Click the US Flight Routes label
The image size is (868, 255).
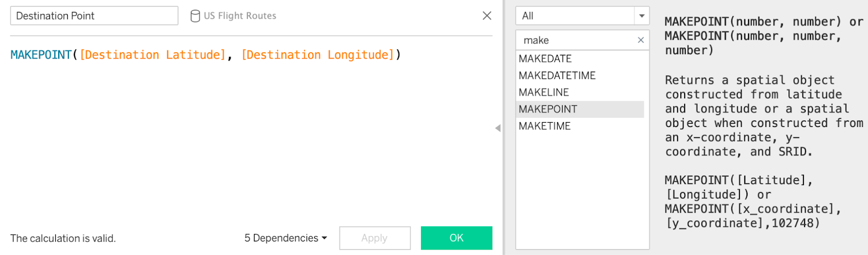[x=240, y=16]
